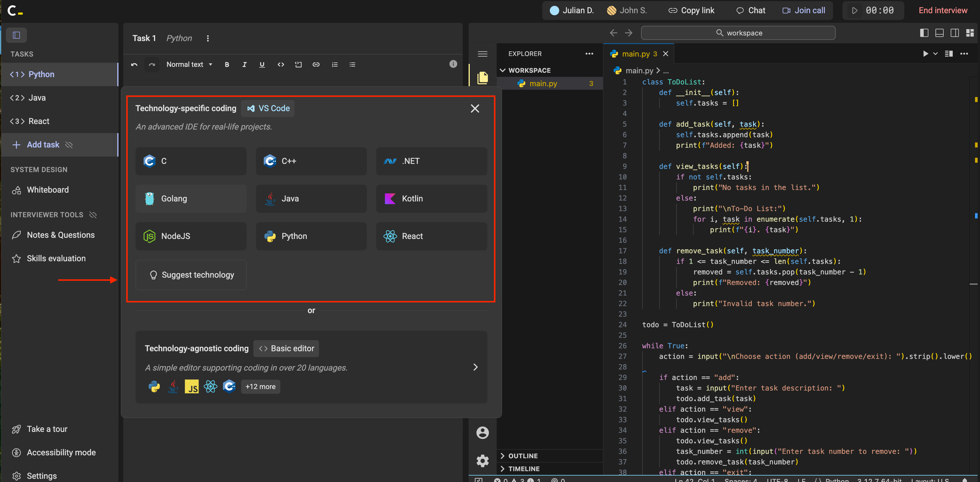Undo the last edit in the task editor

point(134,65)
